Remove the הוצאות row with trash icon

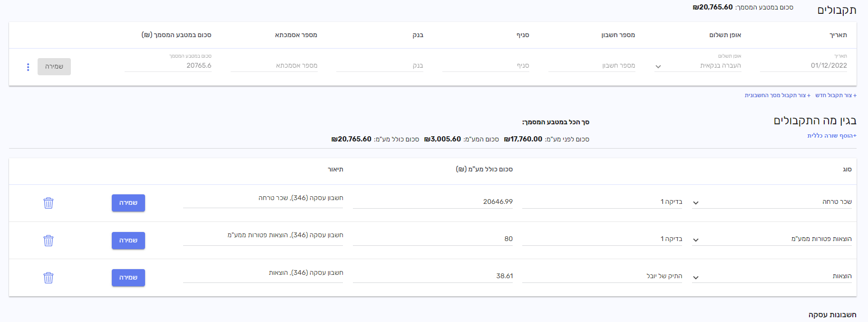coord(49,277)
